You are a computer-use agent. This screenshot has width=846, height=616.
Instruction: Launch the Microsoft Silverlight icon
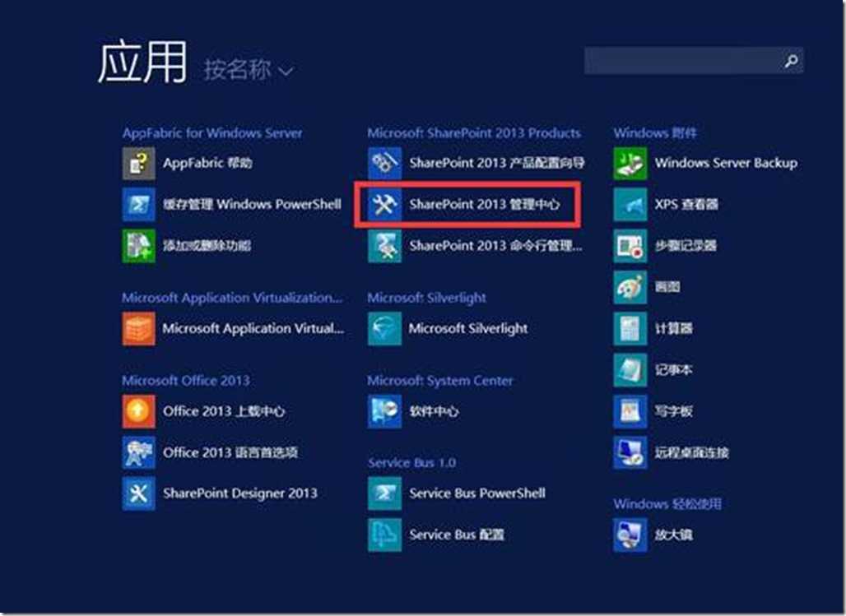click(x=384, y=328)
